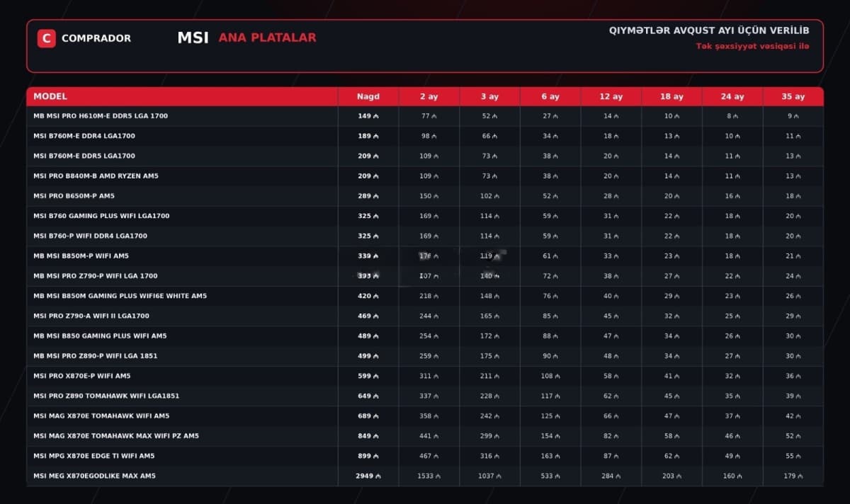850x504 pixels.
Task: Click 6 ay value 59 for B760 GAMING PLUS
Action: (550, 216)
